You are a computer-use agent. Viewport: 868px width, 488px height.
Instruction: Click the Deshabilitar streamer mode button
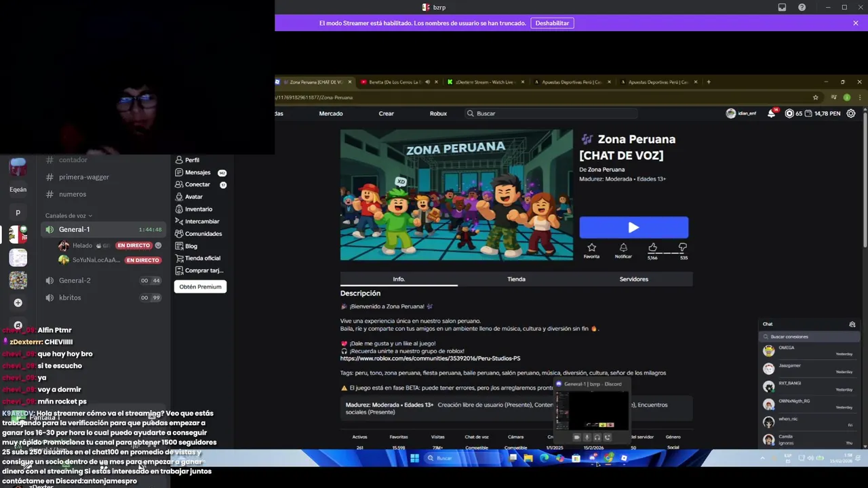click(552, 23)
